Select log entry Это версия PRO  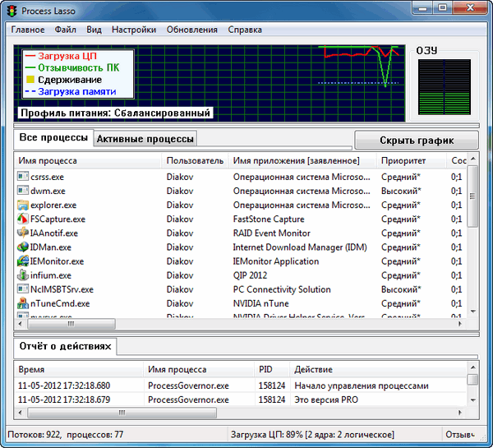point(326,400)
